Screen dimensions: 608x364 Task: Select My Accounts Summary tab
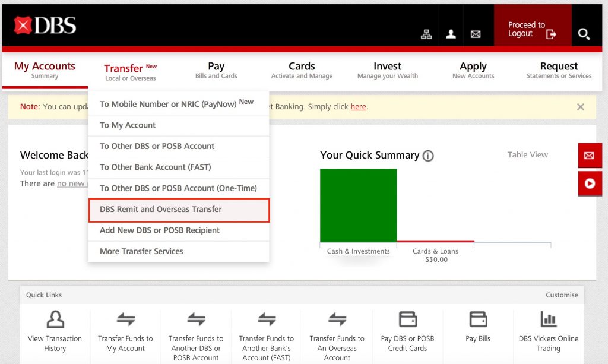45,70
